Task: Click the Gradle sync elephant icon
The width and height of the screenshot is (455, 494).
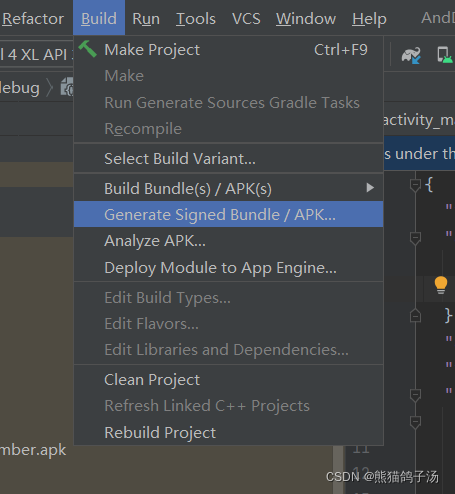Action: click(x=411, y=55)
